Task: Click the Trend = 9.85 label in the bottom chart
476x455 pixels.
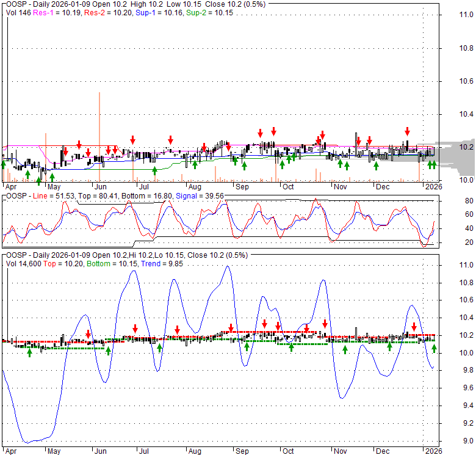Action: tap(156, 263)
